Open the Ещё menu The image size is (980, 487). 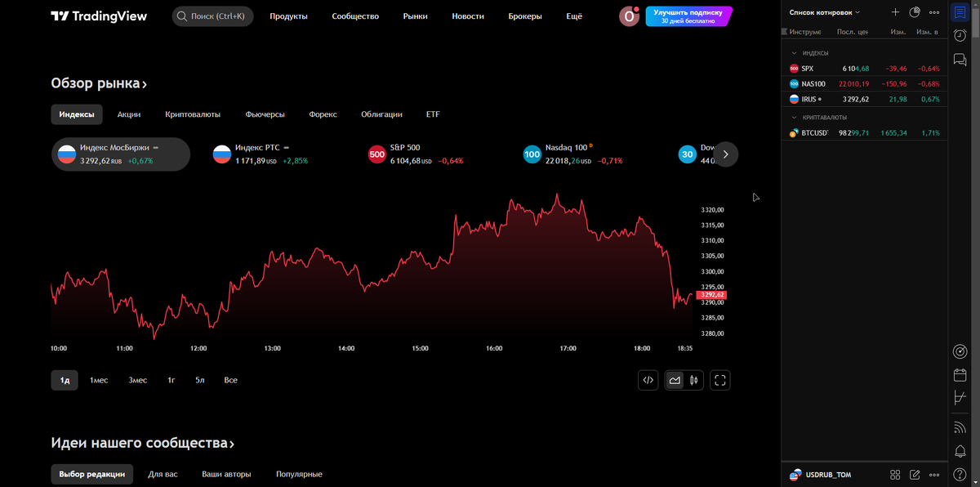click(574, 16)
